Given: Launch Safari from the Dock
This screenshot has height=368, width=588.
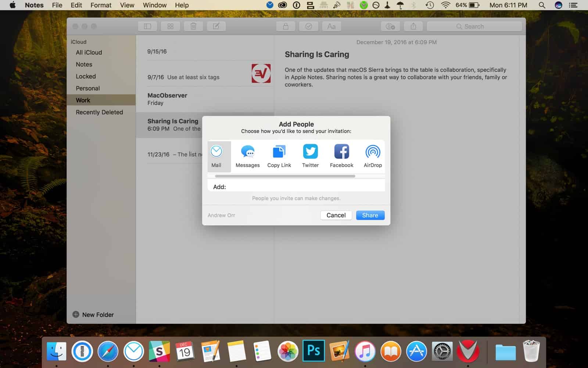Looking at the screenshot, I should point(108,351).
